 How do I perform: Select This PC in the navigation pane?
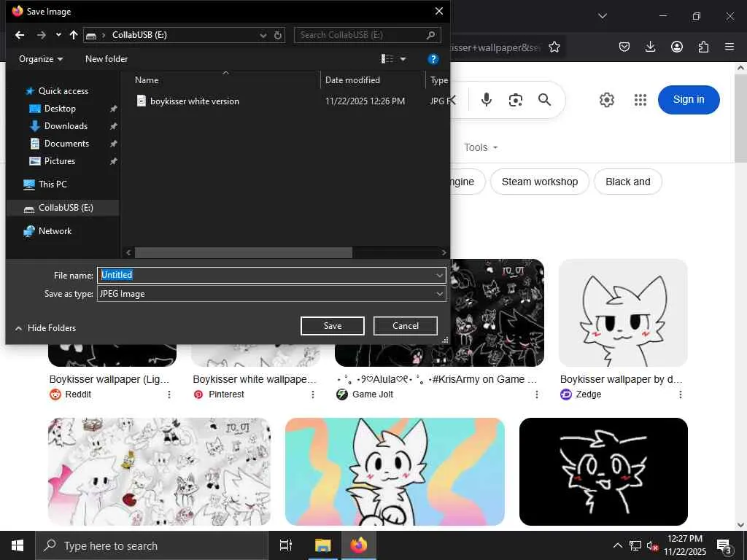53,184
